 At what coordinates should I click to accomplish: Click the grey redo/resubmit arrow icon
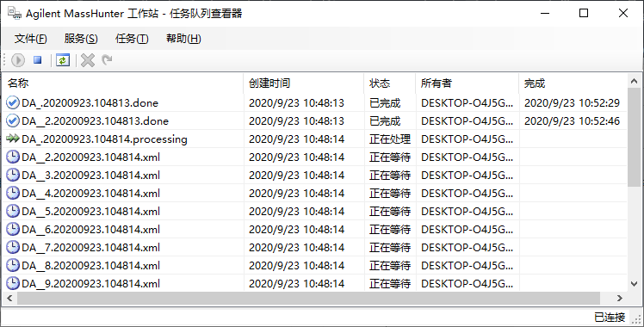tap(107, 60)
